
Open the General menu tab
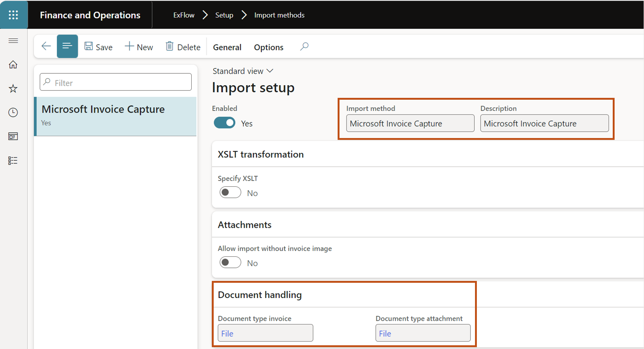[x=227, y=47]
